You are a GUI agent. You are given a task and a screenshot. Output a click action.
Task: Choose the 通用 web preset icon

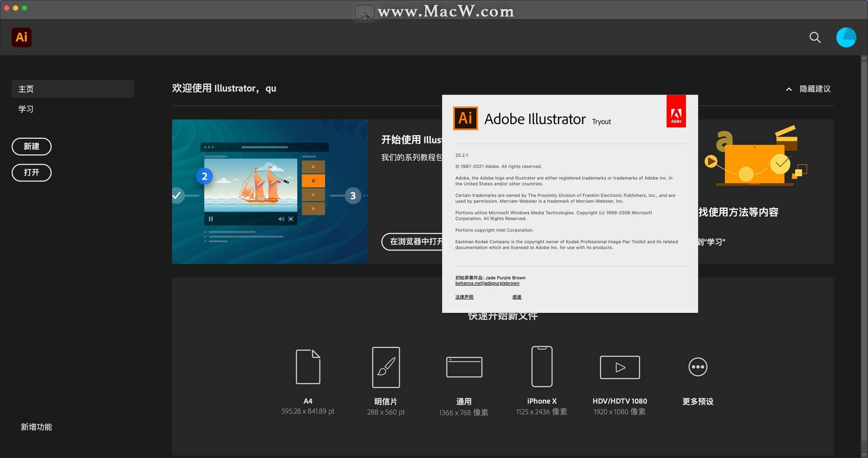click(464, 367)
